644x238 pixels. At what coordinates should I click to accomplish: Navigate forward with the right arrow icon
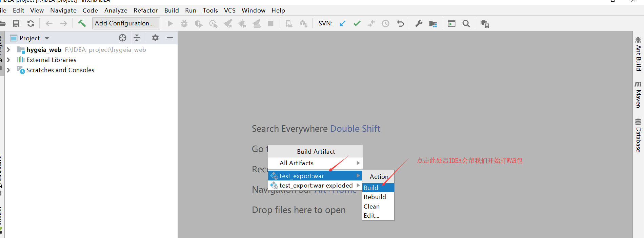click(63, 23)
